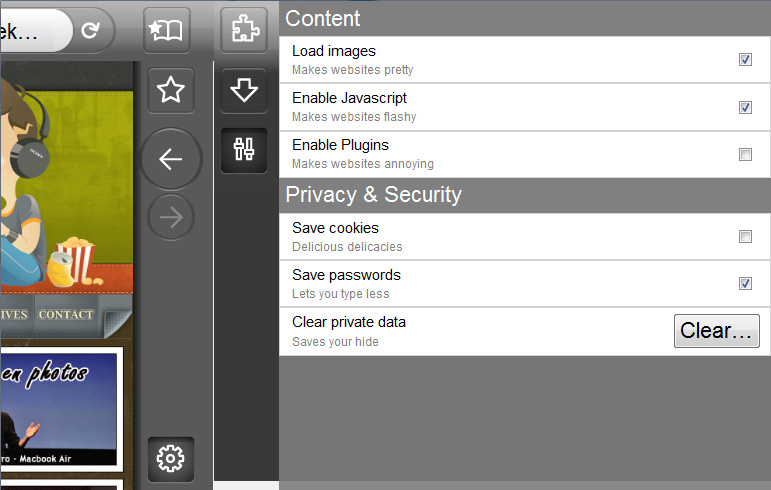Click the headphone girl banner image

60,180
